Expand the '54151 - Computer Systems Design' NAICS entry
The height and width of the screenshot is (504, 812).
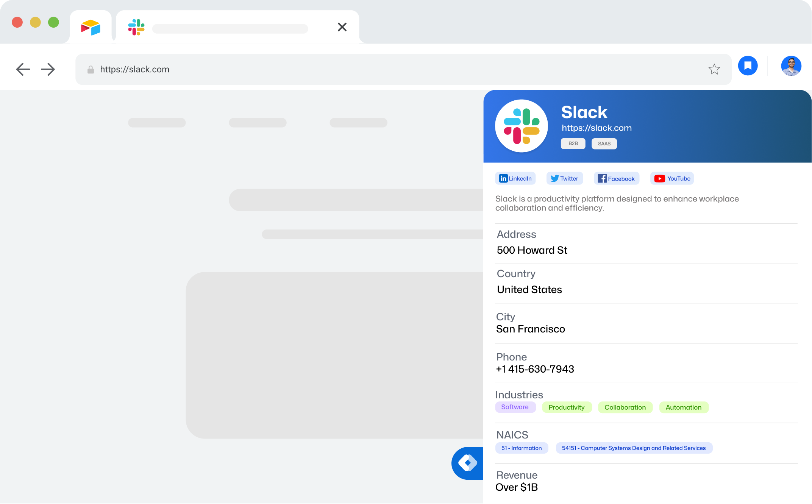pos(634,448)
